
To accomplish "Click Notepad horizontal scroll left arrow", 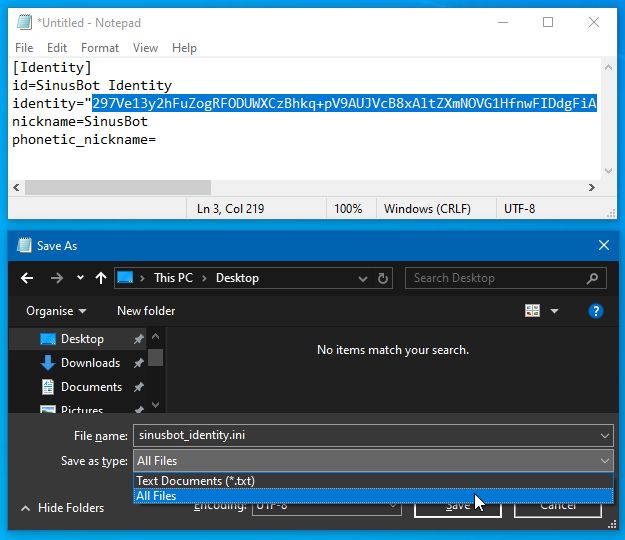I will tap(16, 187).
